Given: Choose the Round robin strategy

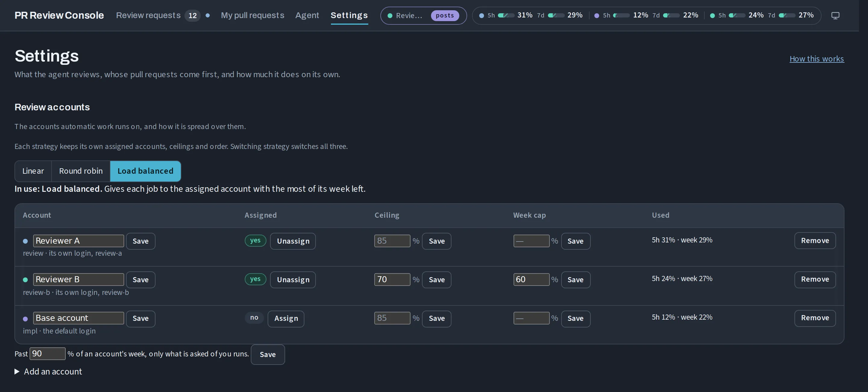Looking at the screenshot, I should [x=81, y=171].
